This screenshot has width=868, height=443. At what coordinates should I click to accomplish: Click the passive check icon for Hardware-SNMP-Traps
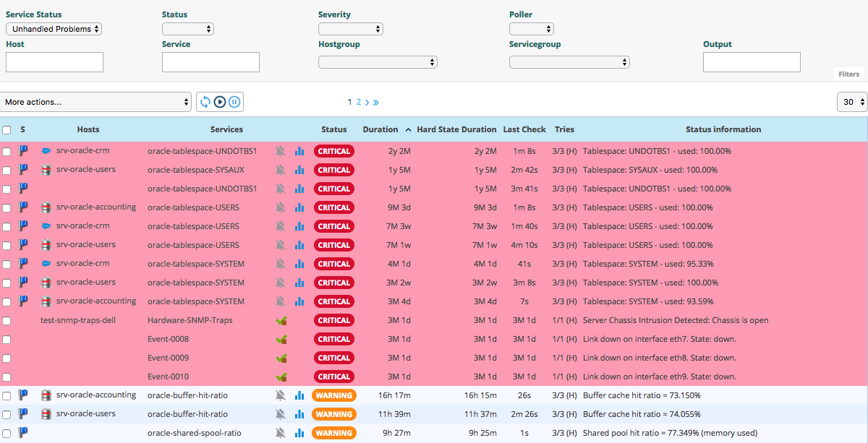pyautogui.click(x=281, y=320)
